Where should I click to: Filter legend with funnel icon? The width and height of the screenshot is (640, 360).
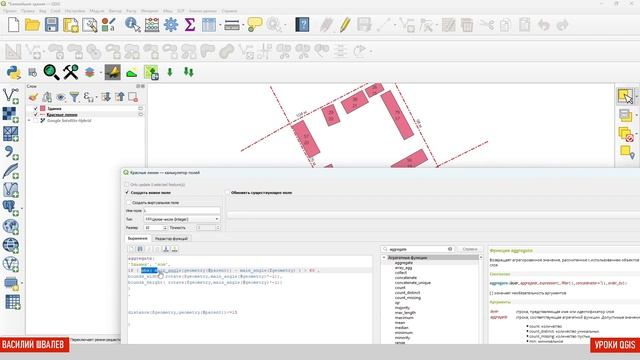[x=74, y=97]
